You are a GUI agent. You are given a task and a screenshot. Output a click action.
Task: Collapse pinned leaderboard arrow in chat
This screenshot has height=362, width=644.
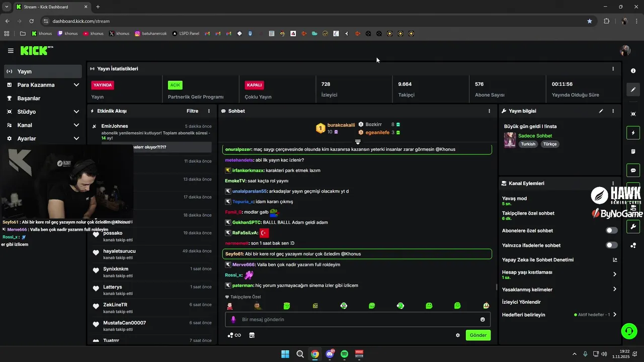click(x=358, y=142)
